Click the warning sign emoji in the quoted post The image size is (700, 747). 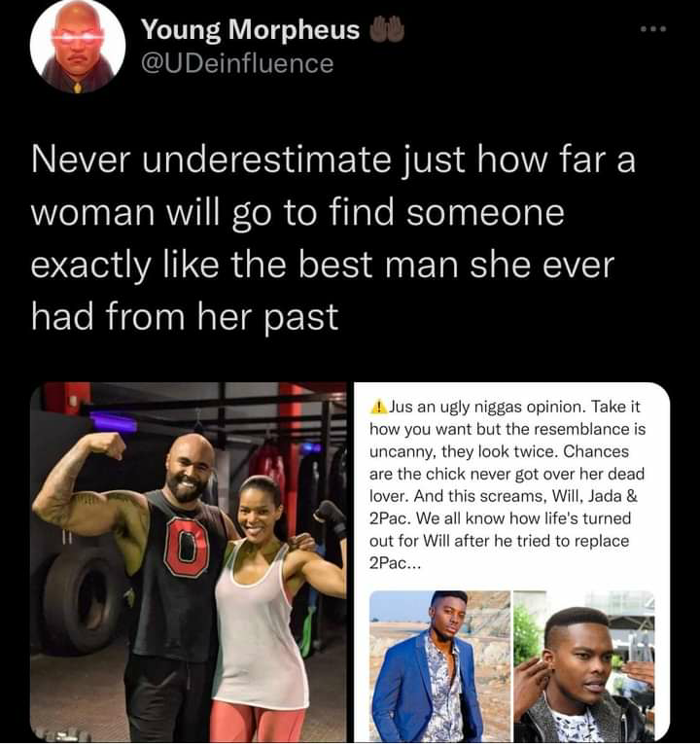click(x=379, y=407)
